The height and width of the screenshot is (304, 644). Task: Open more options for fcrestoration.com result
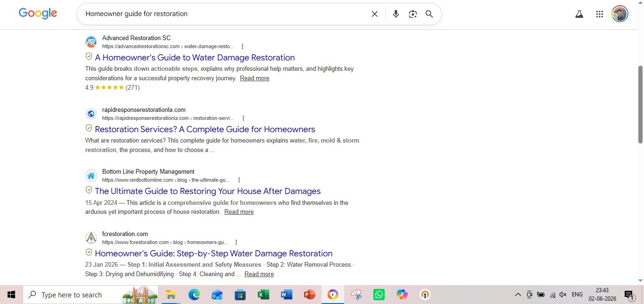(236, 242)
